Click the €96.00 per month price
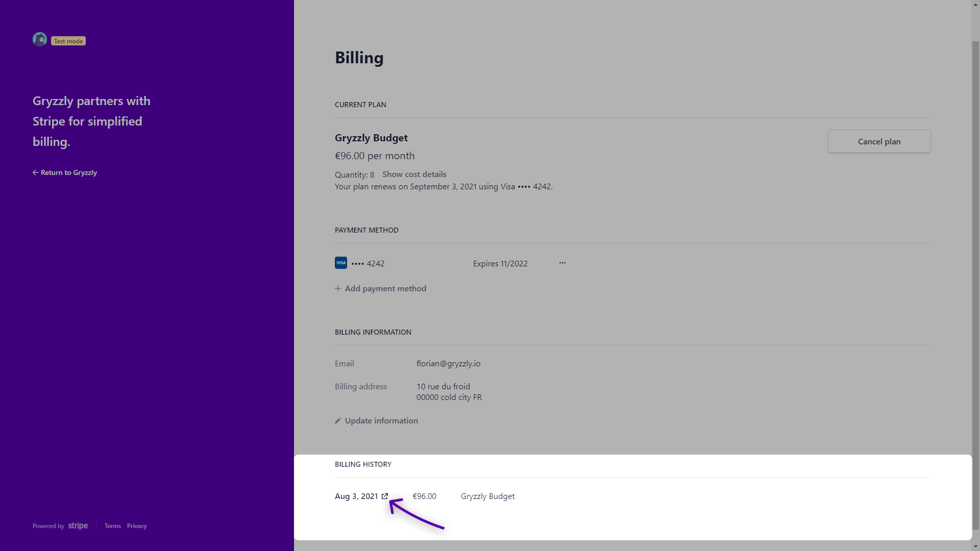Image resolution: width=980 pixels, height=551 pixels. point(375,156)
